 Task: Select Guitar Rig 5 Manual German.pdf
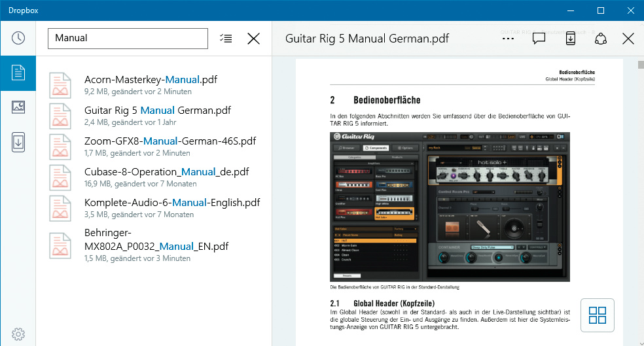click(157, 111)
